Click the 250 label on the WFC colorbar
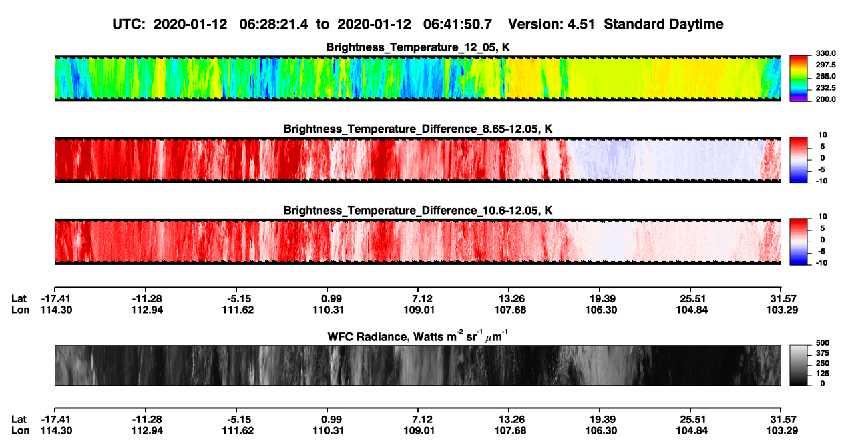 coord(821,363)
